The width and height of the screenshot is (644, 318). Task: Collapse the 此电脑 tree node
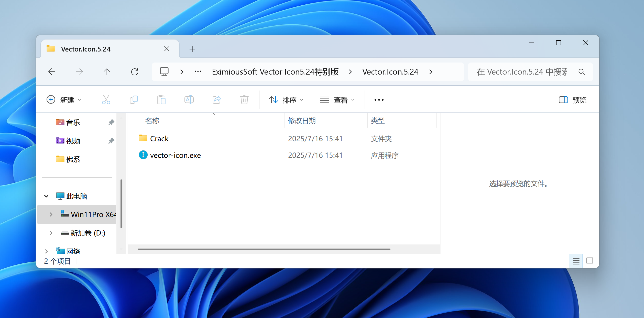tap(46, 196)
